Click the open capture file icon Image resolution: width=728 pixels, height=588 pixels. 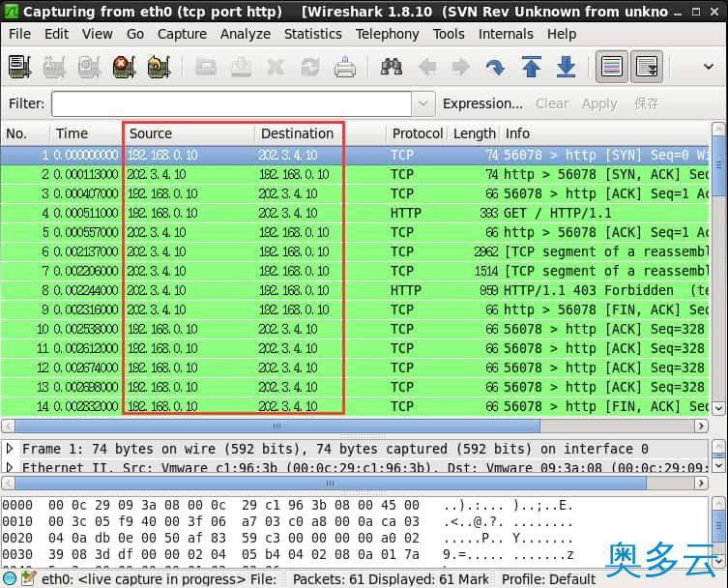coord(206,67)
